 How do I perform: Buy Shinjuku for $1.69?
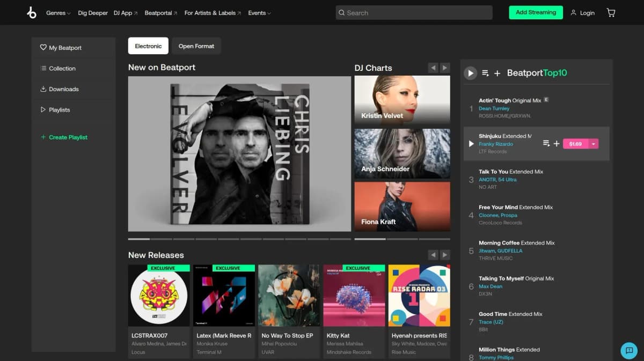[x=575, y=144]
